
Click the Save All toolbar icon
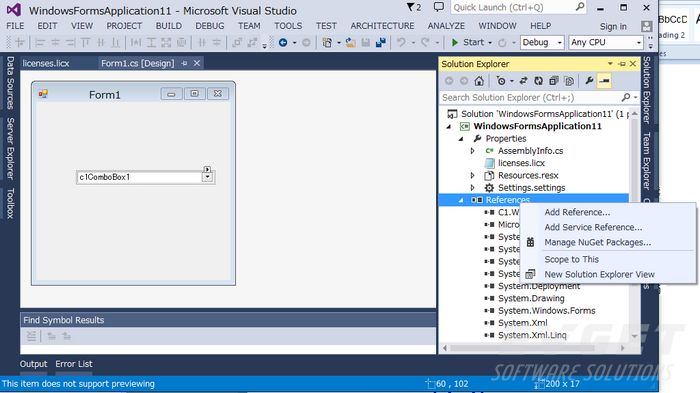coord(381,42)
